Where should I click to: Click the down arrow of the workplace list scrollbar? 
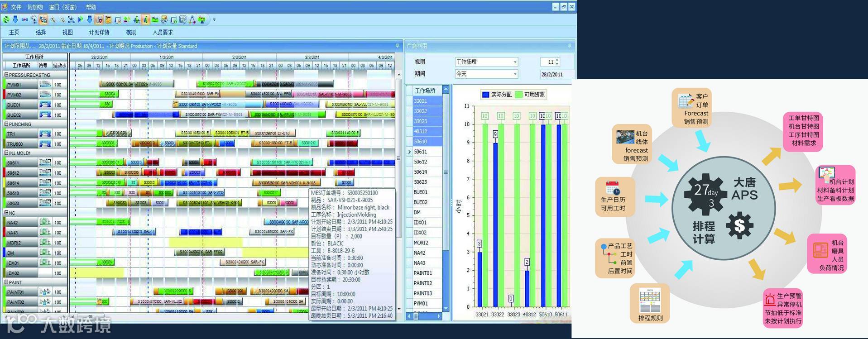tap(446, 308)
